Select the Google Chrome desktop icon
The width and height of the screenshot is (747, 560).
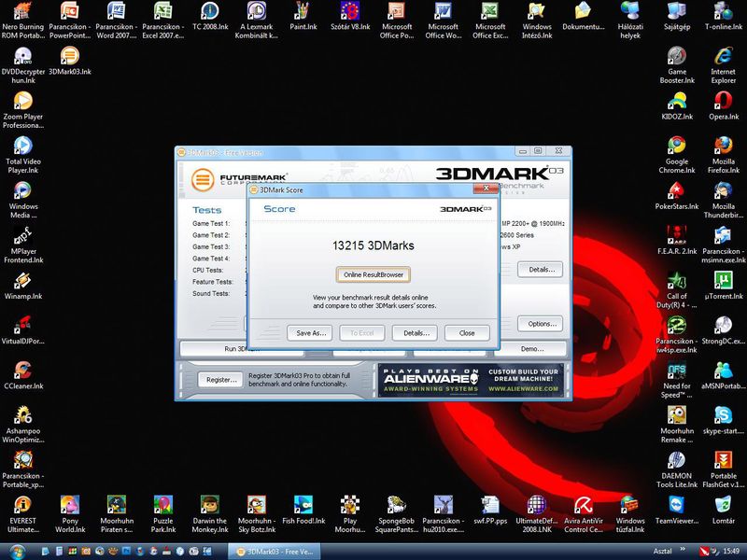676,155
